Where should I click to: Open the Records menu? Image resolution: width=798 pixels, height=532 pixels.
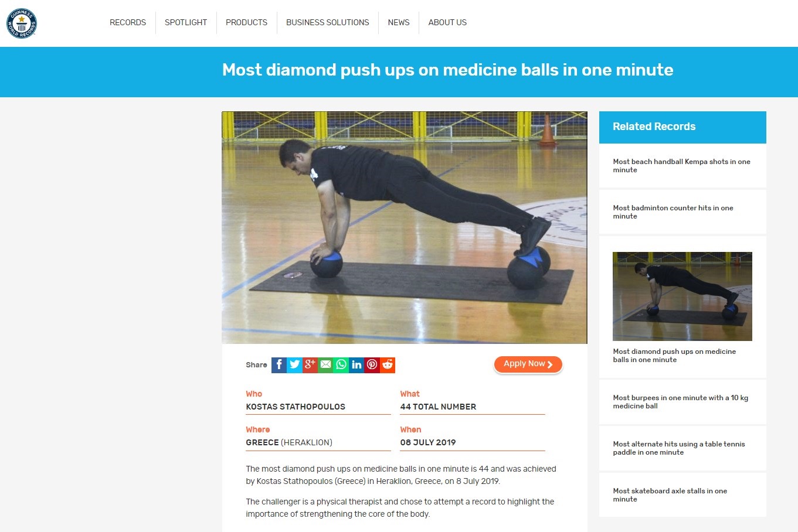point(128,22)
